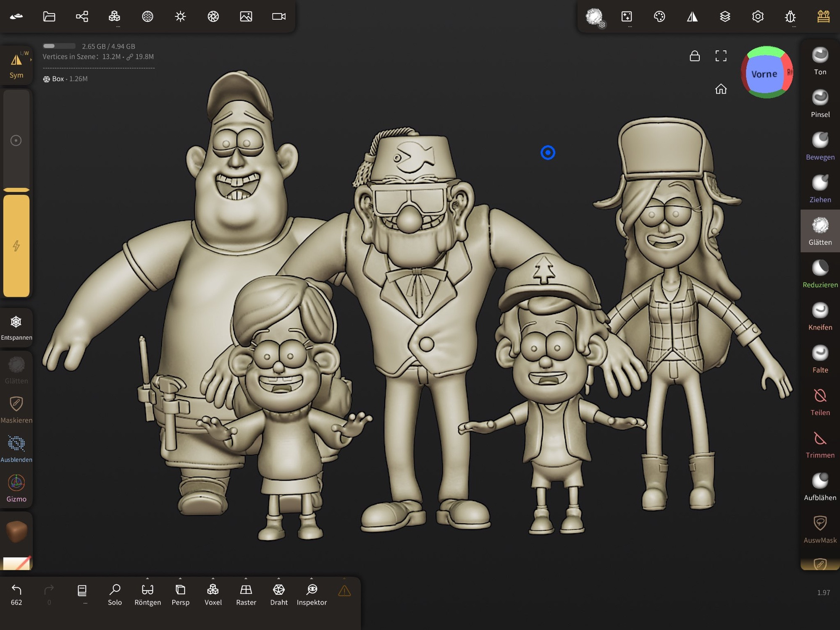Select the Falte crease tool
This screenshot has width=840, height=630.
point(820,360)
